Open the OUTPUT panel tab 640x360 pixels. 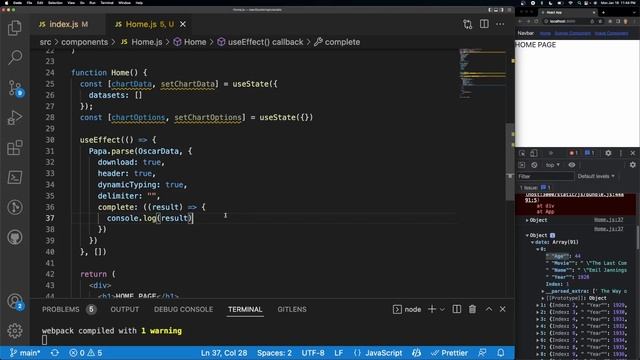124,309
